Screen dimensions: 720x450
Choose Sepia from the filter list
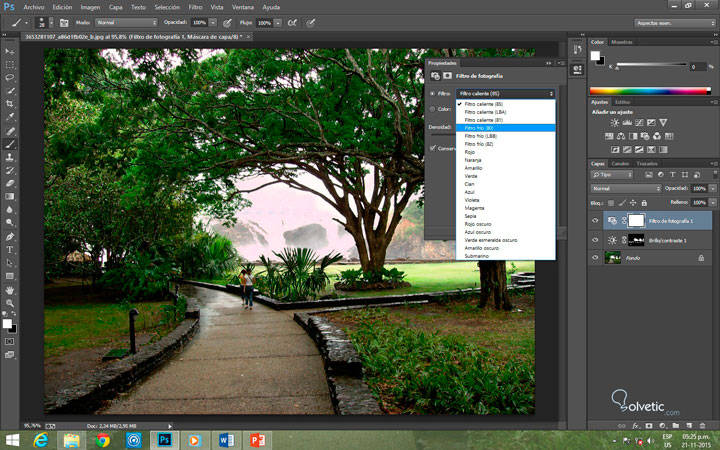(x=506, y=216)
